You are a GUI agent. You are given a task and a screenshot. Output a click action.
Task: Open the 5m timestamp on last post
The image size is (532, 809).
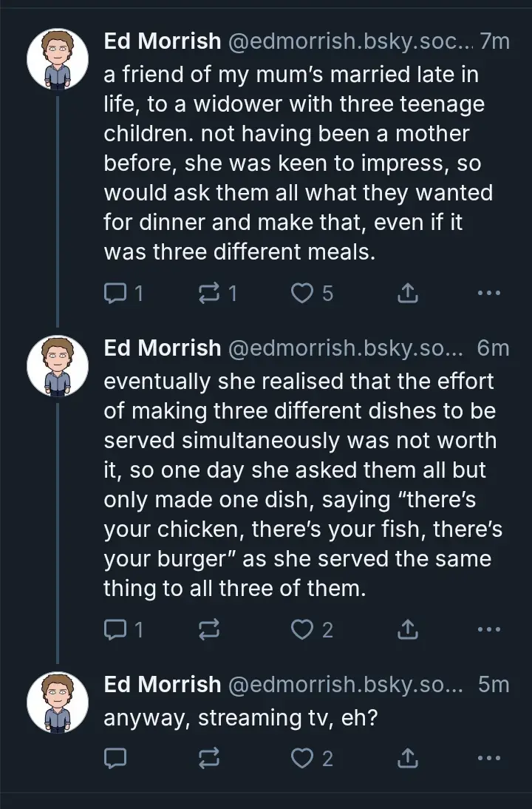click(x=494, y=684)
